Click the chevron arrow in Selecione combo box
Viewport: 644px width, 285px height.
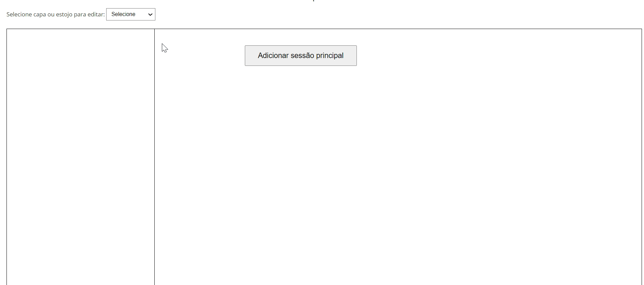(x=150, y=14)
